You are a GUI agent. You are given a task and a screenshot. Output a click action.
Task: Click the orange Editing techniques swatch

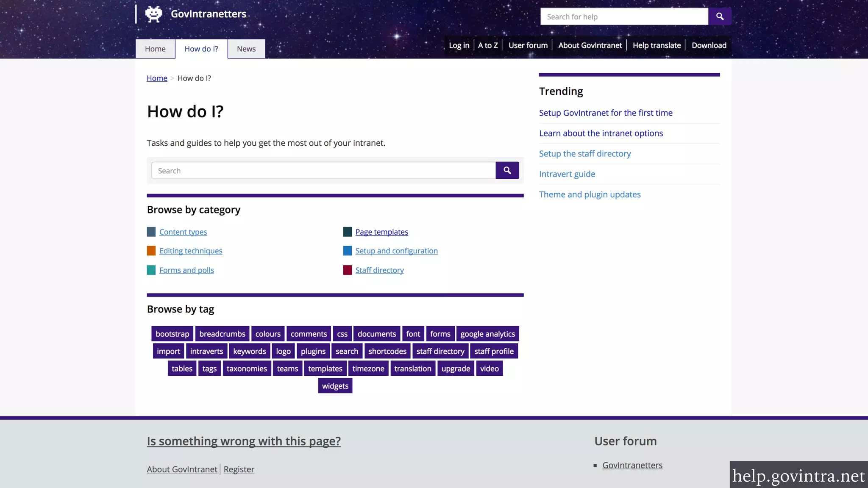pos(151,251)
